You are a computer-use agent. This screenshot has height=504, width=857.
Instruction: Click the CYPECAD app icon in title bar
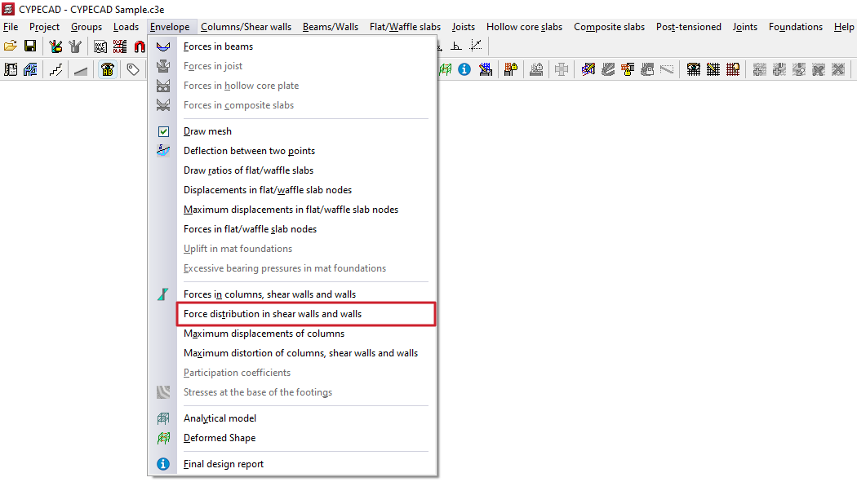click(x=8, y=9)
